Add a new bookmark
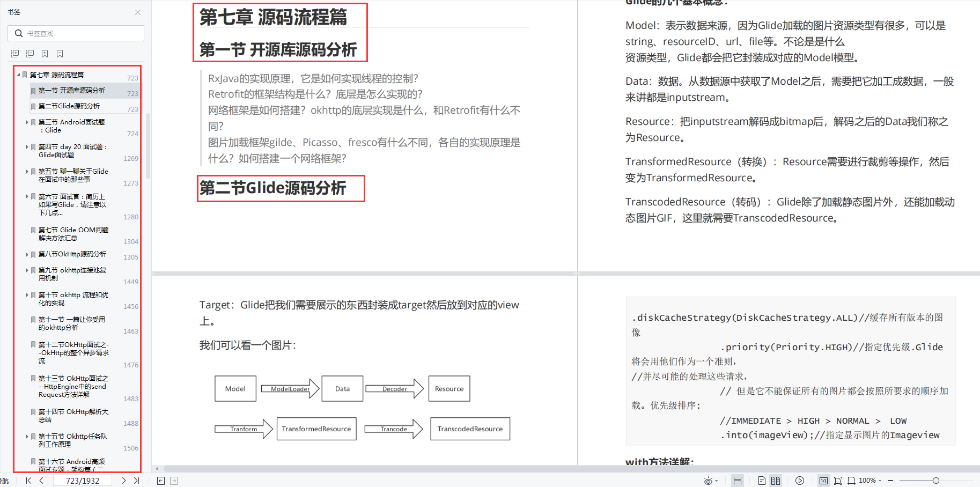Image resolution: width=980 pixels, height=487 pixels. (45, 54)
